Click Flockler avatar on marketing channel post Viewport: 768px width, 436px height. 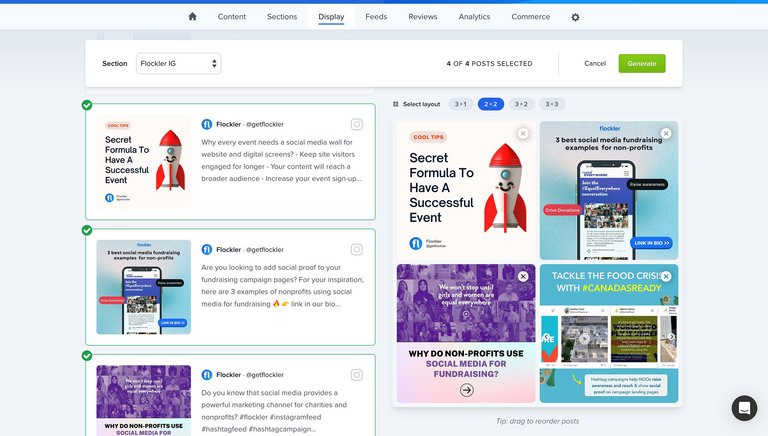207,375
